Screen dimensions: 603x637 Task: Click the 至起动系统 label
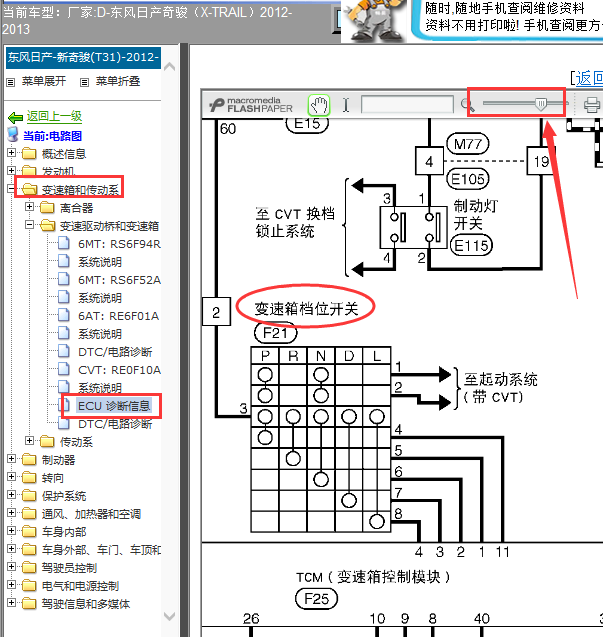click(501, 379)
